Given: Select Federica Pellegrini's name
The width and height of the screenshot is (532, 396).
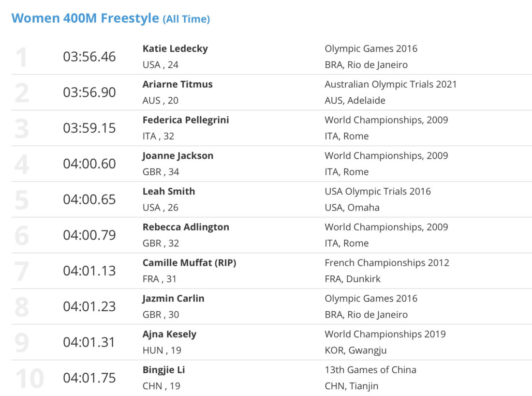Looking at the screenshot, I should (x=186, y=120).
